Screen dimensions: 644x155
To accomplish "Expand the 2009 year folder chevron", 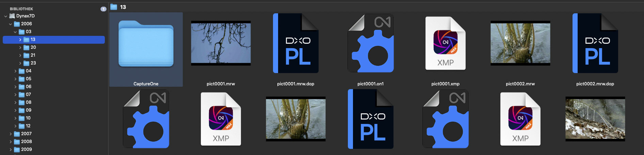I will click(x=11, y=150).
